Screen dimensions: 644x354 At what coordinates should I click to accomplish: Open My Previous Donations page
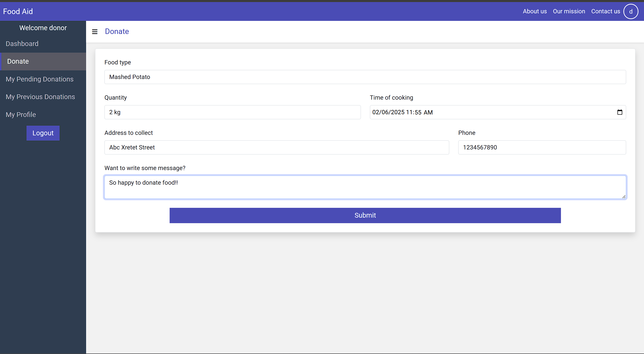40,97
